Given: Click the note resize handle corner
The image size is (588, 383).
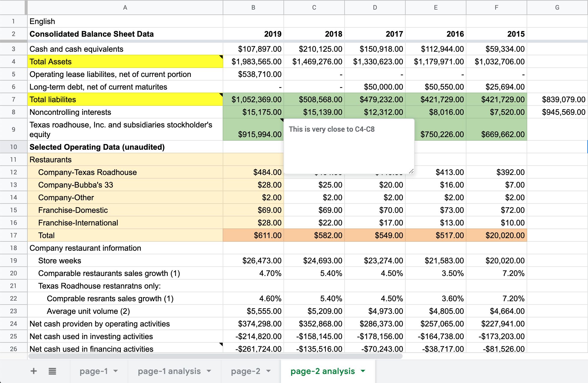Looking at the screenshot, I should coord(411,171).
